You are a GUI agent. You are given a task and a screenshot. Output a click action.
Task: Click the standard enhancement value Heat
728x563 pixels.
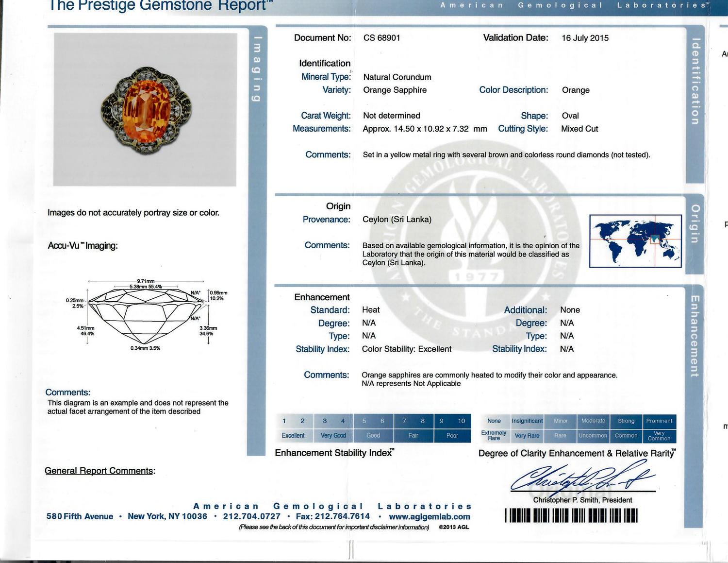[x=371, y=310]
